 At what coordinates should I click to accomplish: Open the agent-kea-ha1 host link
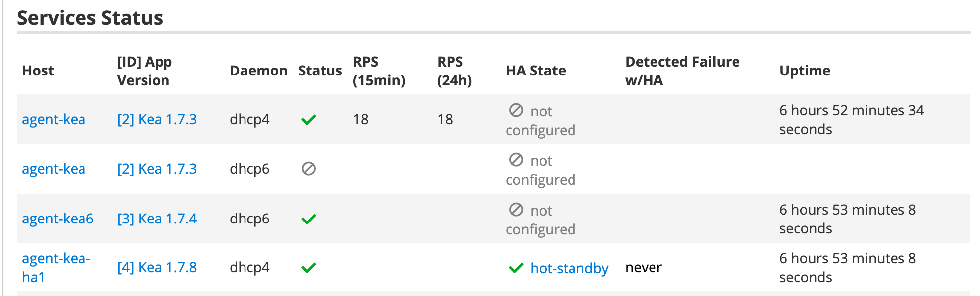tap(56, 267)
